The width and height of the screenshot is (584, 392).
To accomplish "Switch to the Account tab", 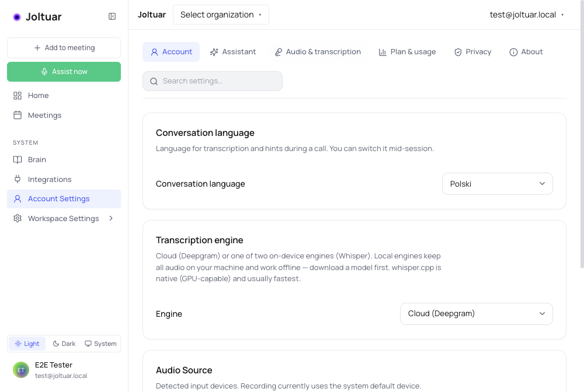I will point(171,52).
